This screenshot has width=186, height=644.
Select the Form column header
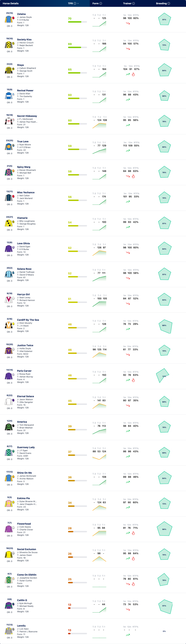point(96,4)
